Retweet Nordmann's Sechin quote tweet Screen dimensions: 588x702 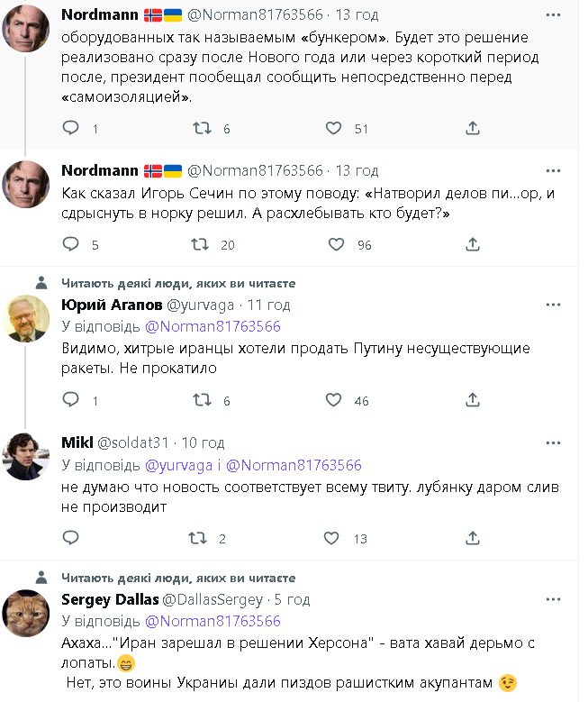tap(203, 244)
